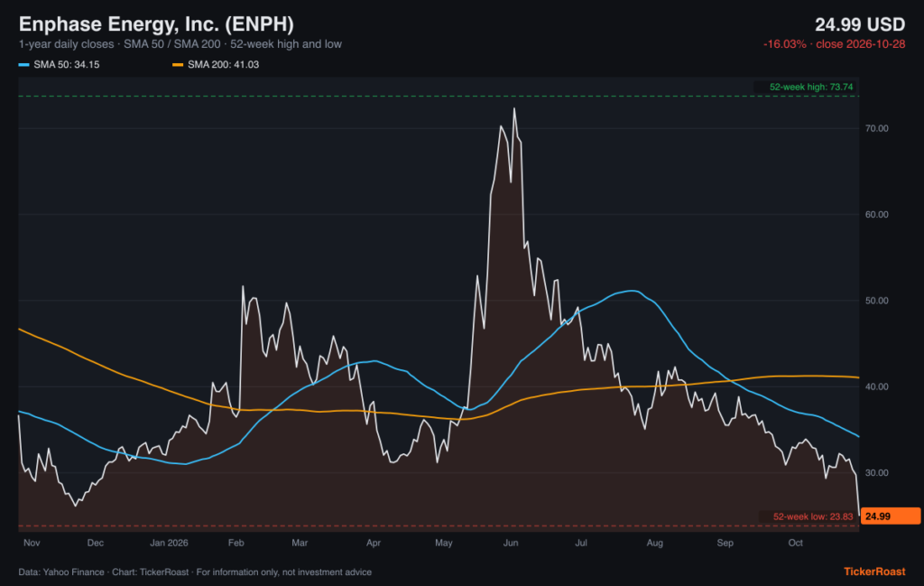The image size is (924, 586).
Task: Click the Dec x-axis label
Action: pos(96,543)
